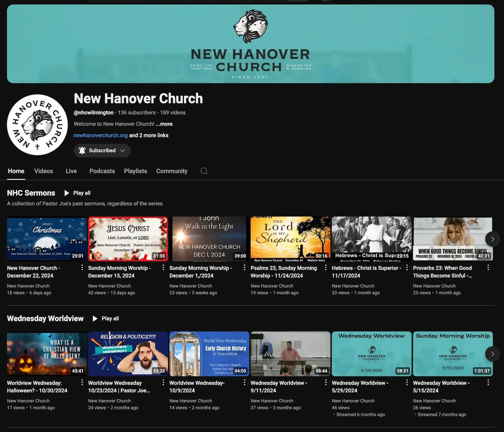Viewport: 504px width, 432px height.
Task: Show next videos in Wednesday Worldview carousel
Action: (493, 354)
